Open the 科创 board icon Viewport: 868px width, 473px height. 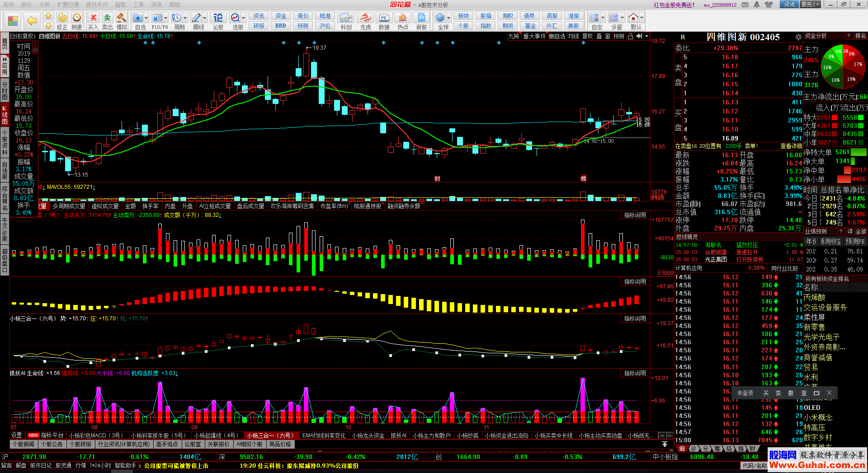pos(346,21)
